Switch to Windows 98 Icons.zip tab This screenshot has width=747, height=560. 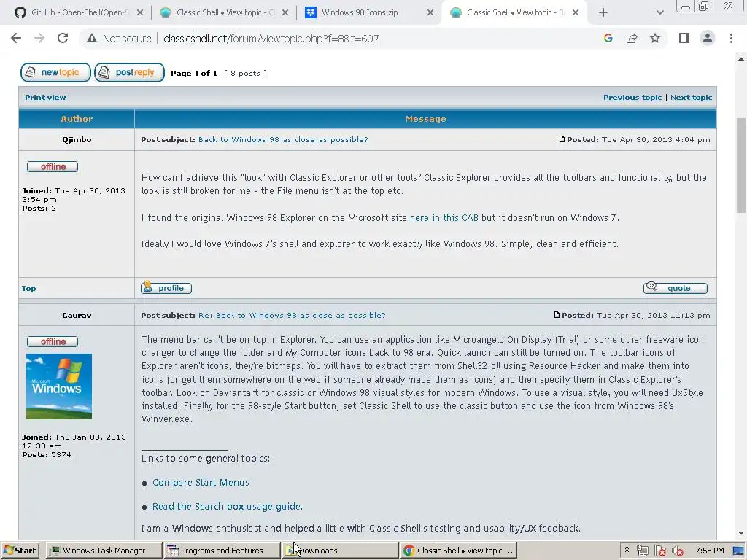tap(365, 12)
